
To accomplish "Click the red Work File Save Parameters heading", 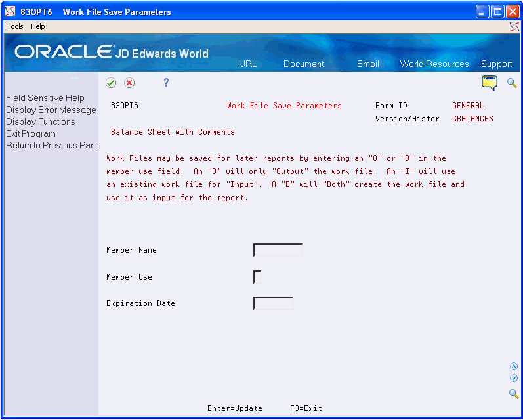I will click(x=285, y=106).
